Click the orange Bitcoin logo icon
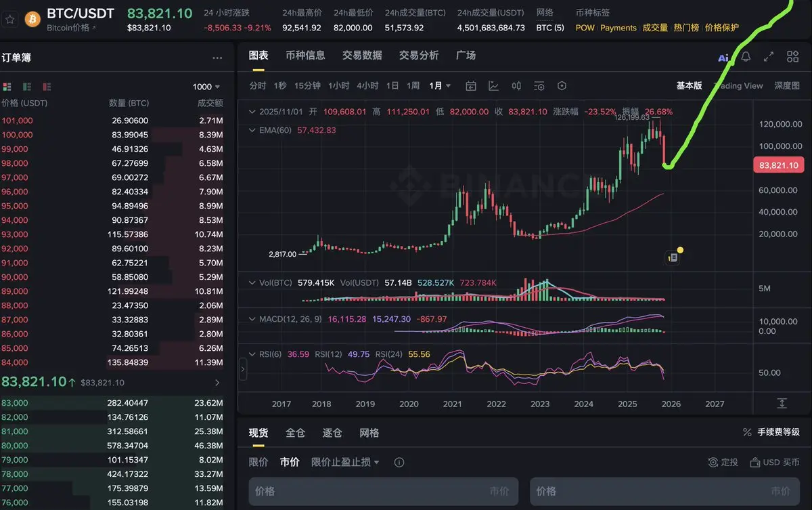Screen dimensions: 812x510 (x=32, y=19)
